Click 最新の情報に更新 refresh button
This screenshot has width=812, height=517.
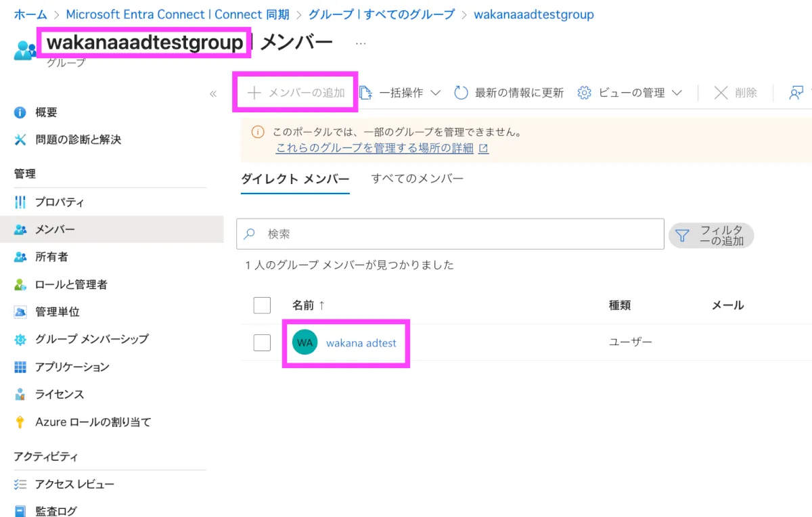click(x=509, y=93)
